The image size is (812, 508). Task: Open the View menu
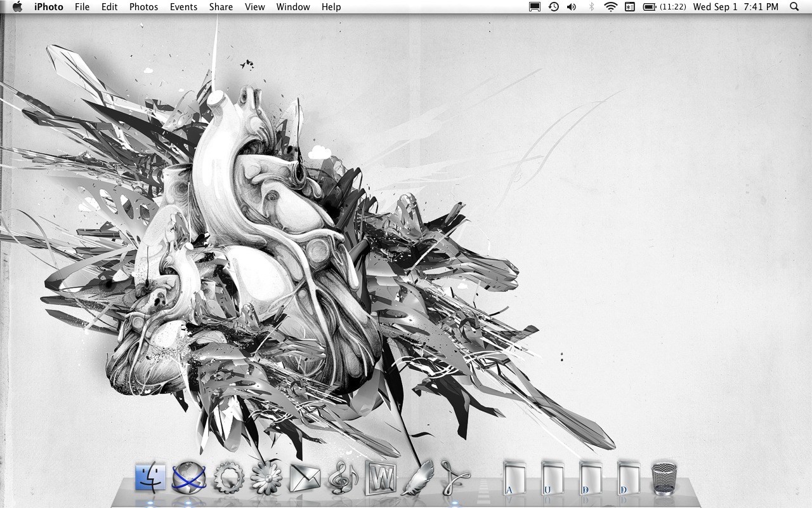tap(255, 7)
